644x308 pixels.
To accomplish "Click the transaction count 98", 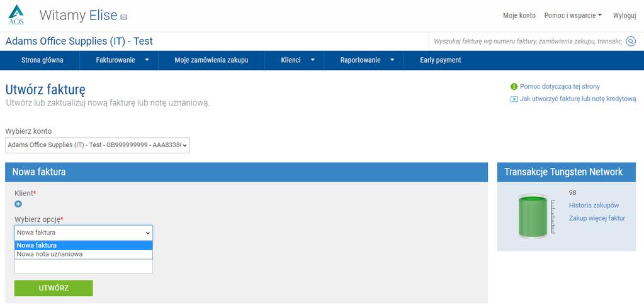I will coord(572,192).
